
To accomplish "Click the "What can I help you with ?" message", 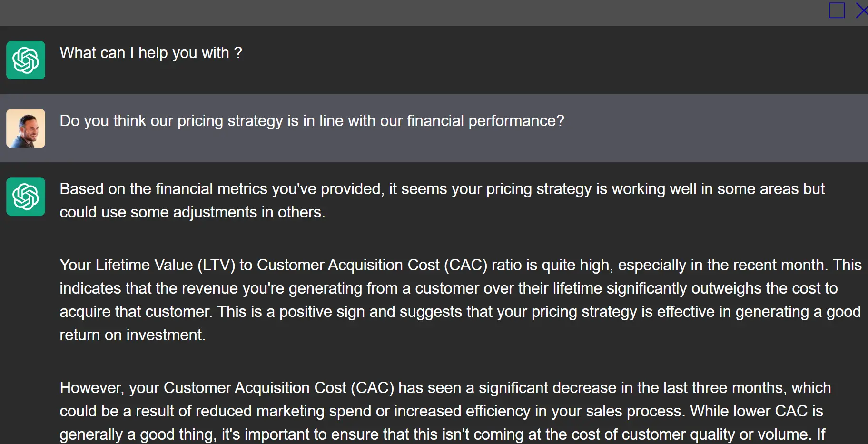I will (151, 53).
